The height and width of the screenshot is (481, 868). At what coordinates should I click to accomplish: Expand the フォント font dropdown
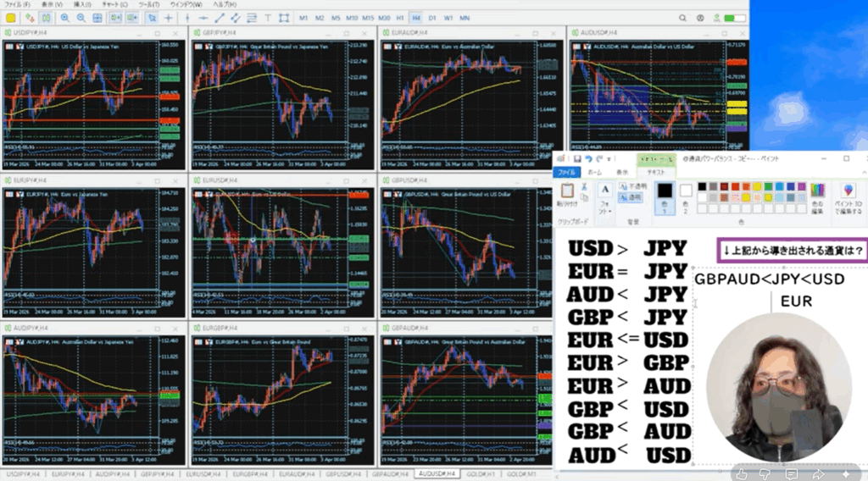[604, 201]
